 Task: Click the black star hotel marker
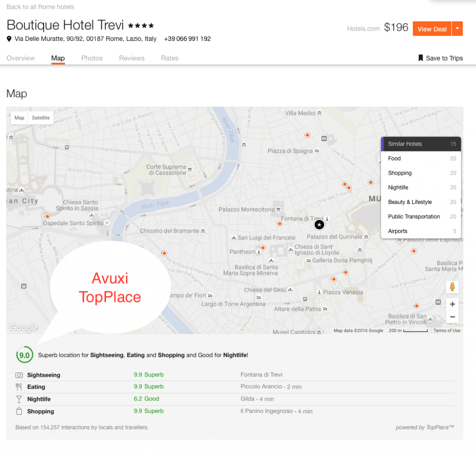click(319, 225)
